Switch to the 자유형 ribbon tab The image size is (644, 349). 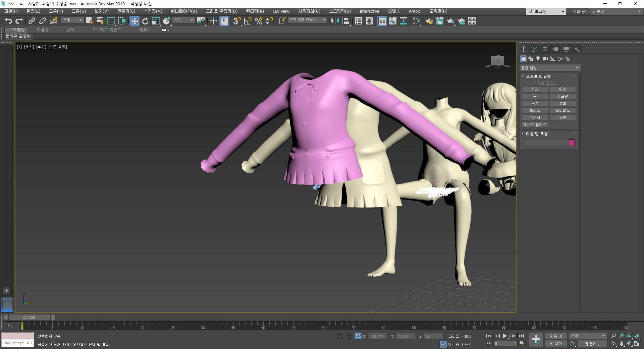(x=43, y=30)
